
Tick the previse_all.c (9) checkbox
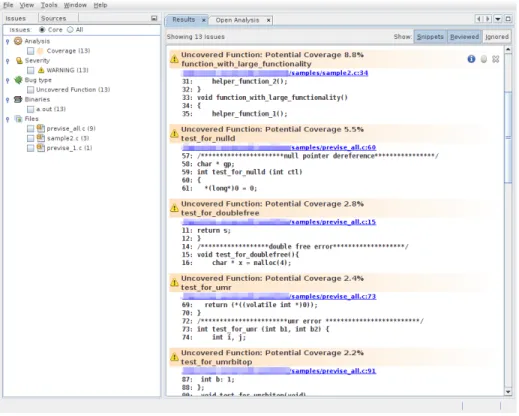click(31, 129)
